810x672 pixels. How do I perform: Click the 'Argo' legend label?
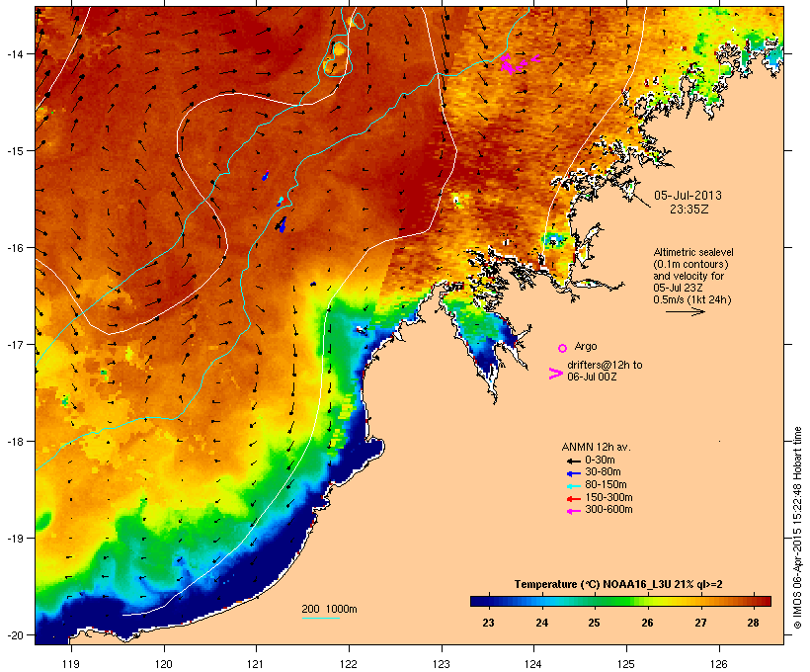[586, 346]
